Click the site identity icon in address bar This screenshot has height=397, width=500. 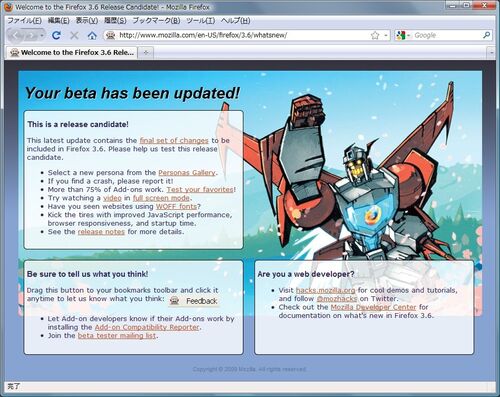click(x=110, y=35)
